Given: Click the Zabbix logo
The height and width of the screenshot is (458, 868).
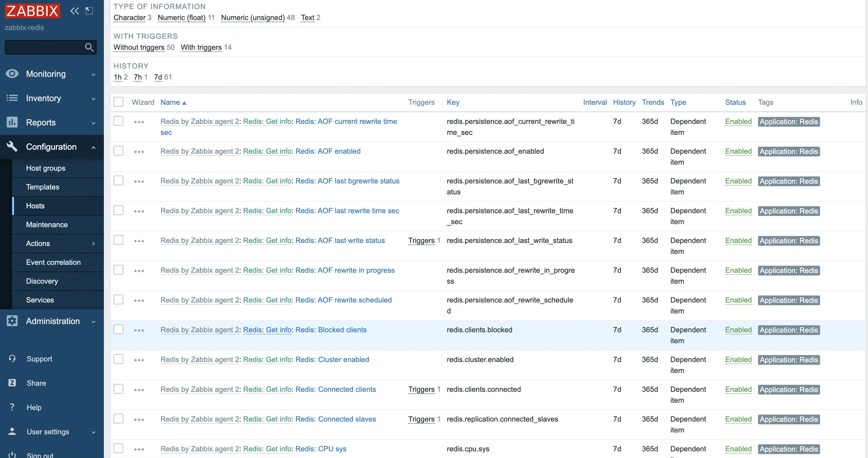Looking at the screenshot, I should (32, 11).
